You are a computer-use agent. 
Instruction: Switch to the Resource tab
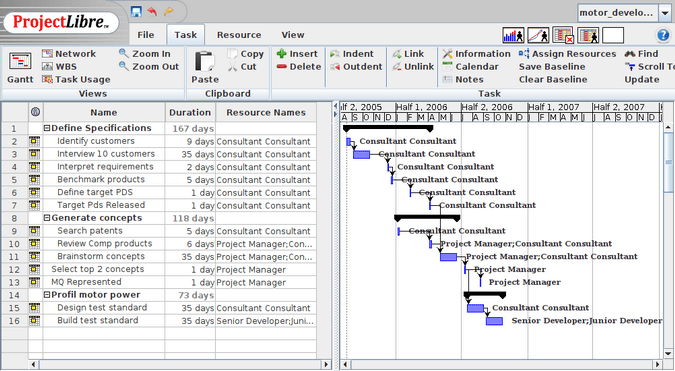coord(239,35)
